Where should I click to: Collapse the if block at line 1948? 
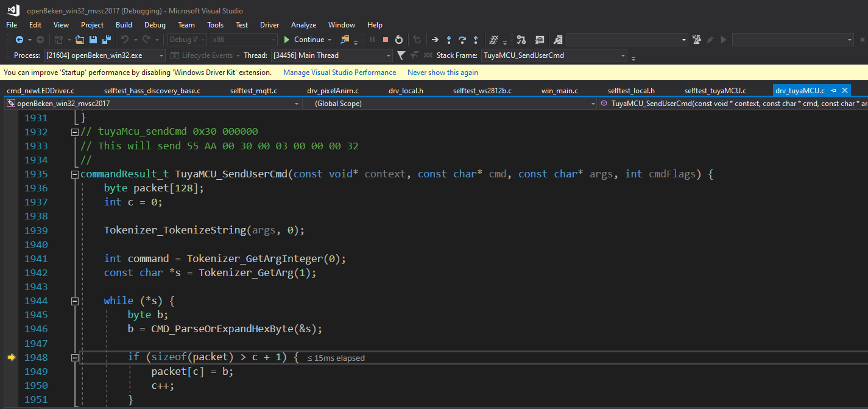click(x=75, y=357)
